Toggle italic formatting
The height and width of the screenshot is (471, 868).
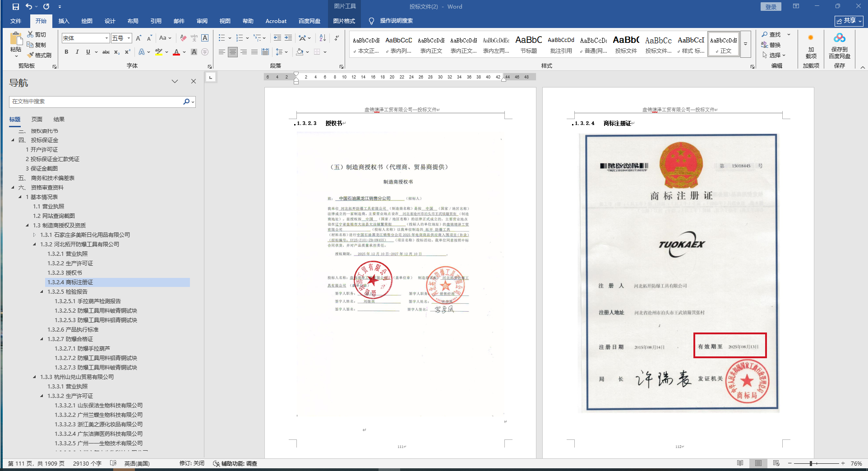coord(77,52)
